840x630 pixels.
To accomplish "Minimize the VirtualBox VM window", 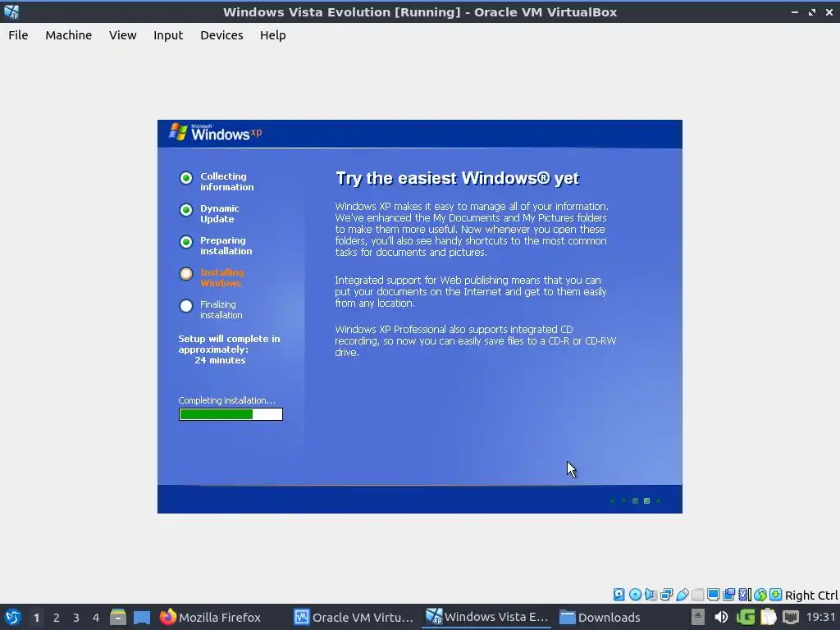I will (794, 11).
